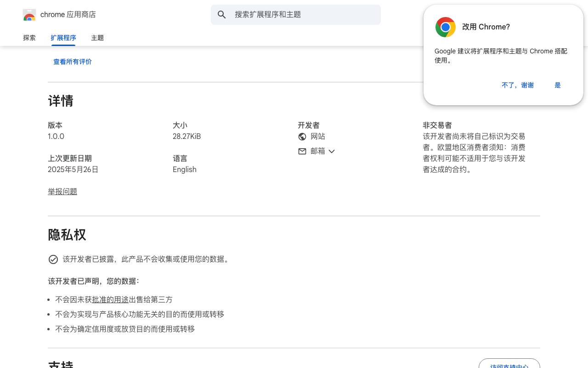
Task: Click the 版本 label
Action: tap(55, 126)
